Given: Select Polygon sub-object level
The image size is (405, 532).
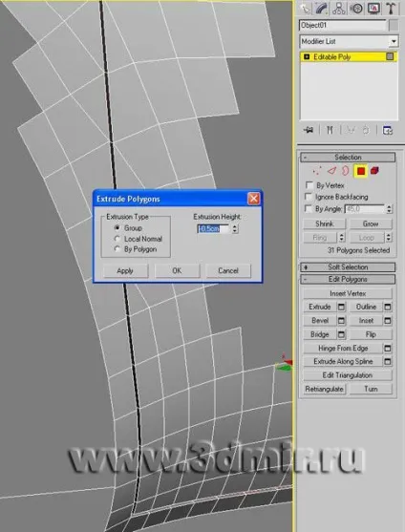Looking at the screenshot, I should pos(360,171).
